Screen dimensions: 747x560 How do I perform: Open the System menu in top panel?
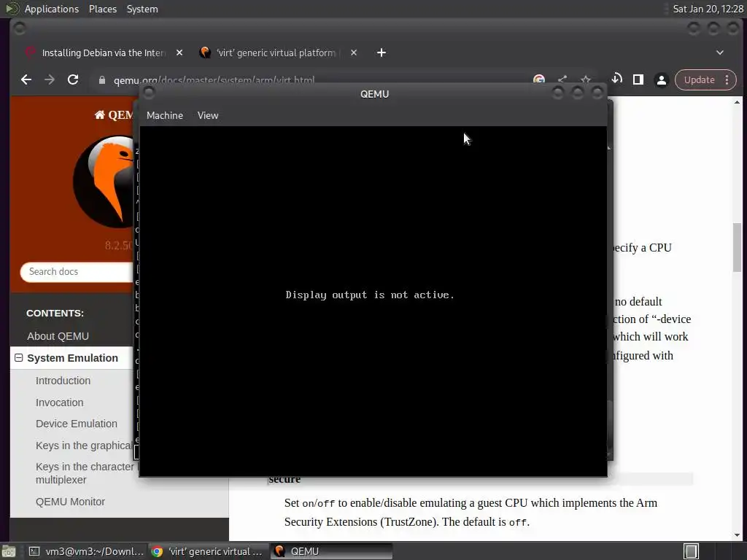142,9
